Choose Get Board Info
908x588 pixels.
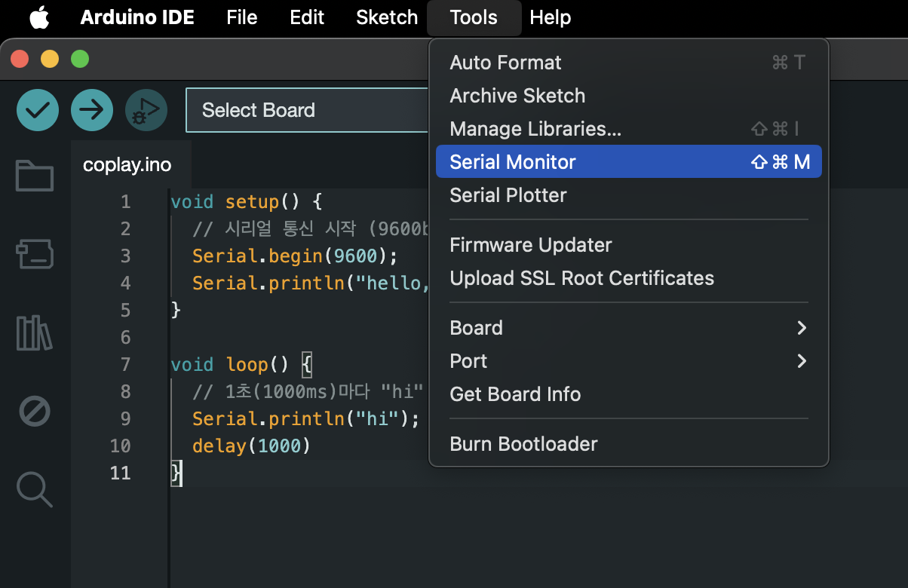coord(629,394)
